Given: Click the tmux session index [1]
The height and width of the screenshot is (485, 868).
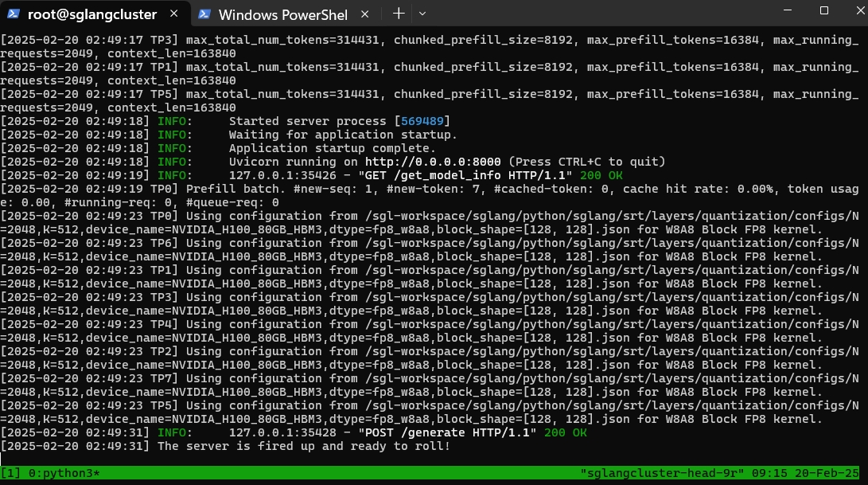Looking at the screenshot, I should coord(11,473).
